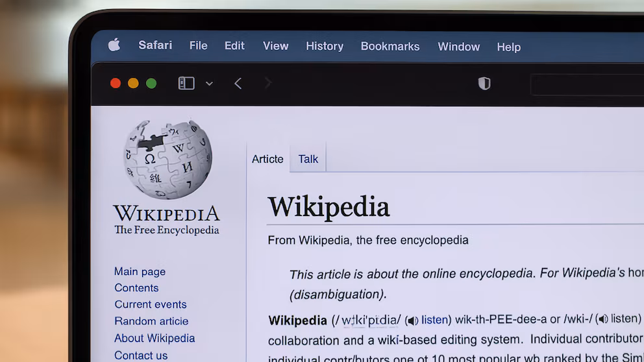Open the History menu
Image resolution: width=644 pixels, height=362 pixels.
325,46
